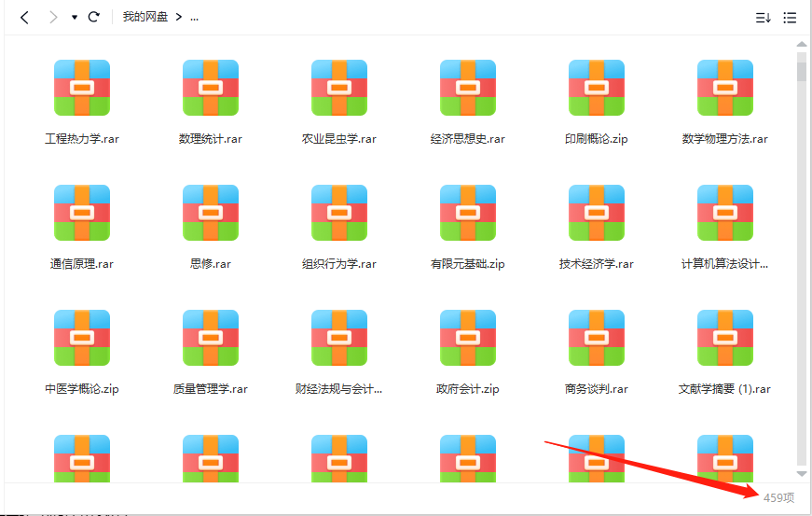Click the 技术经济学.rar file name label
This screenshot has height=516, width=812.
coord(597,264)
